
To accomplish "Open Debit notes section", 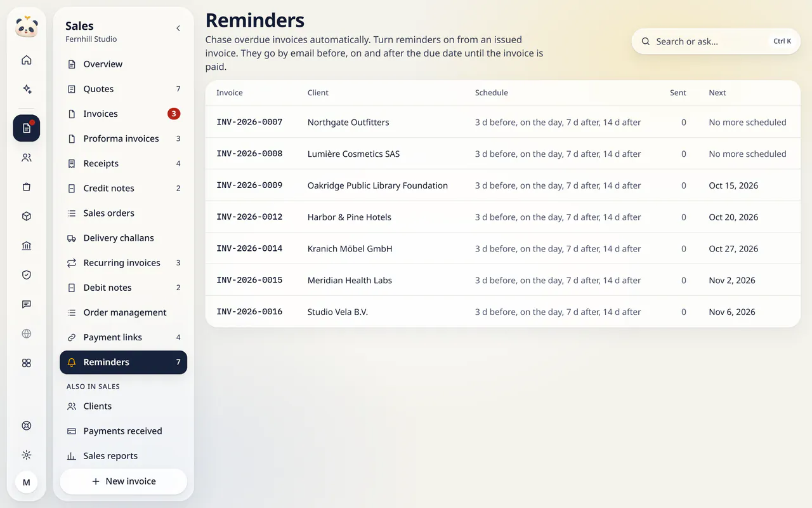I will click(124, 287).
